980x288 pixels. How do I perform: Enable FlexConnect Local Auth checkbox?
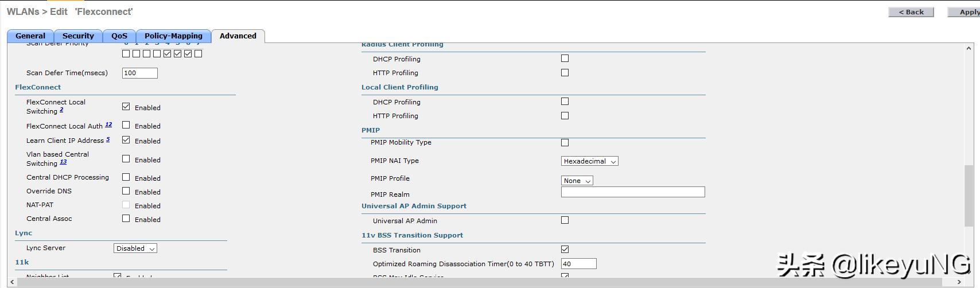coord(126,125)
